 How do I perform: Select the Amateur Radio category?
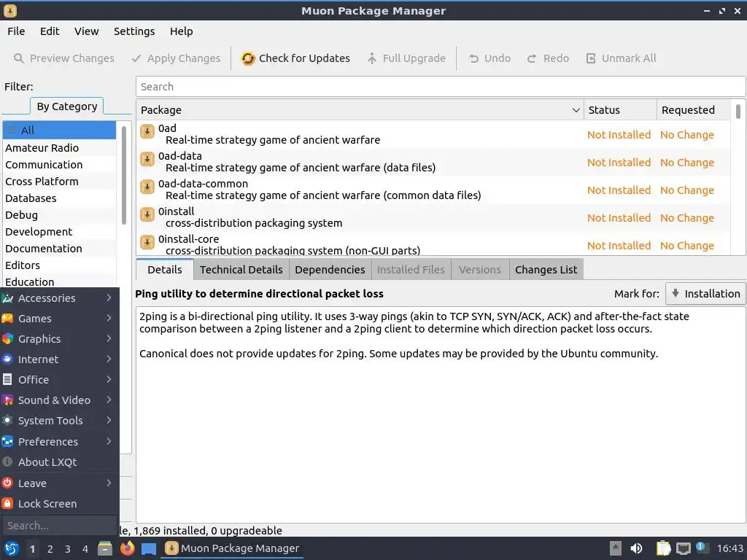pyautogui.click(x=59, y=148)
